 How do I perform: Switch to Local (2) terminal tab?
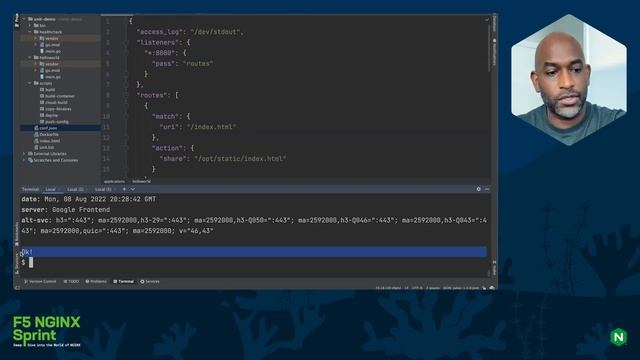76,189
